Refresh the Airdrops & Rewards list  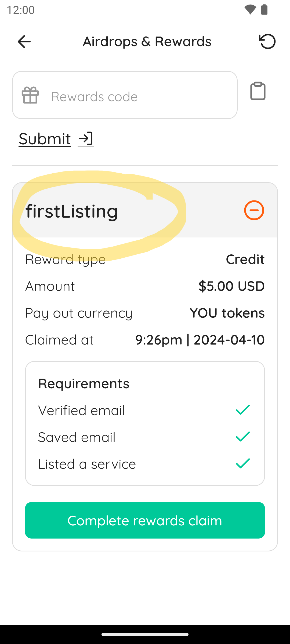267,42
